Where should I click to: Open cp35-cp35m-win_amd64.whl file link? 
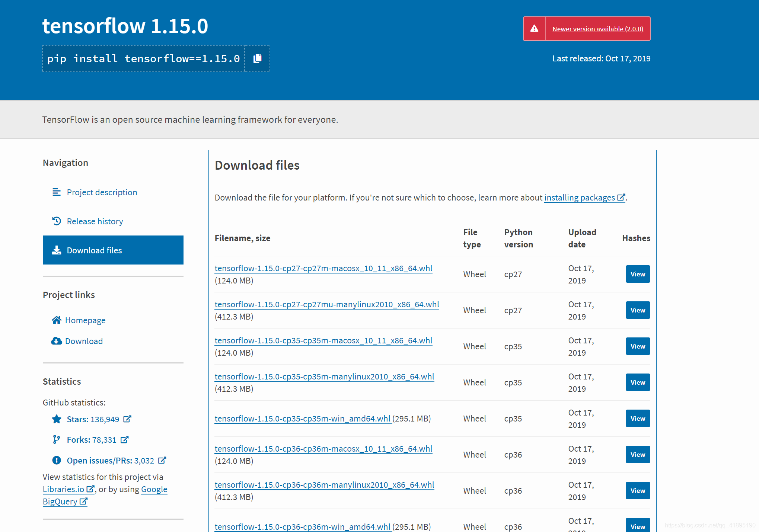point(302,419)
